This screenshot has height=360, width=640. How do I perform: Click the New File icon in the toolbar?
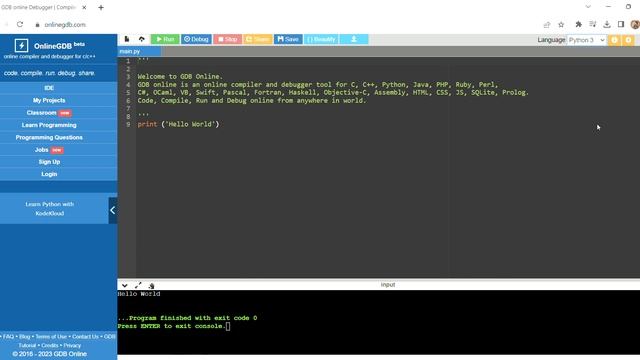pos(127,39)
